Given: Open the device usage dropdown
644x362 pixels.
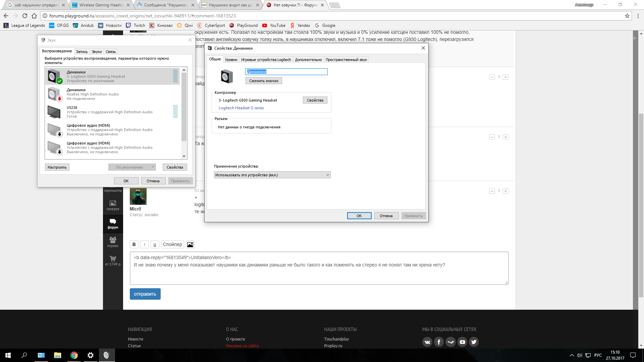Looking at the screenshot, I should [x=272, y=175].
